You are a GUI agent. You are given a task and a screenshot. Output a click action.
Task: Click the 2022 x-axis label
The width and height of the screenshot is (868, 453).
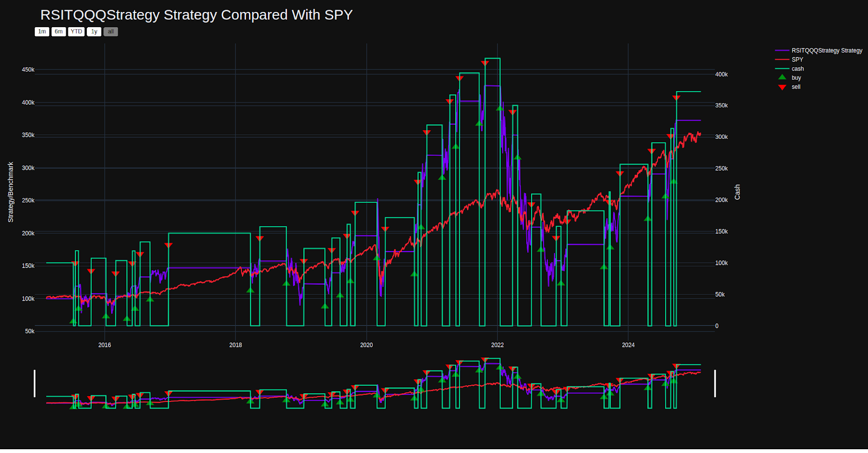coord(497,345)
